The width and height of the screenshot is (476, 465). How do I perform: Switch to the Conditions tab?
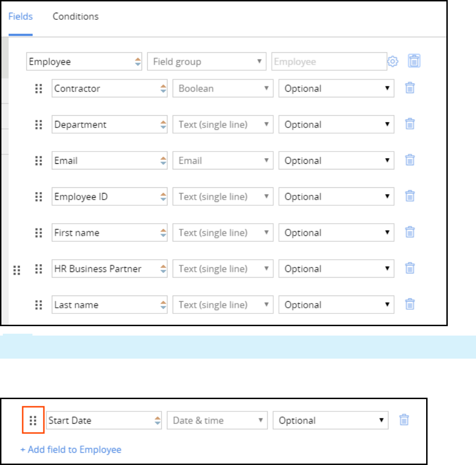76,16
